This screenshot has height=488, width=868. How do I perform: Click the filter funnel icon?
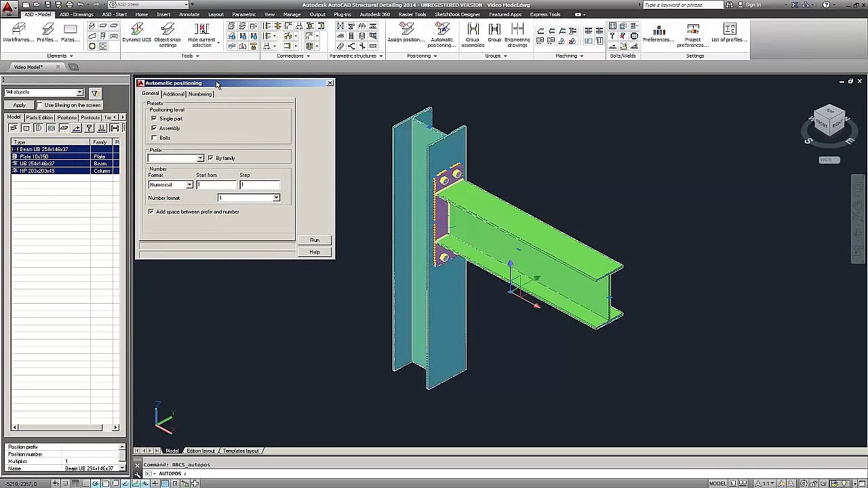point(94,93)
